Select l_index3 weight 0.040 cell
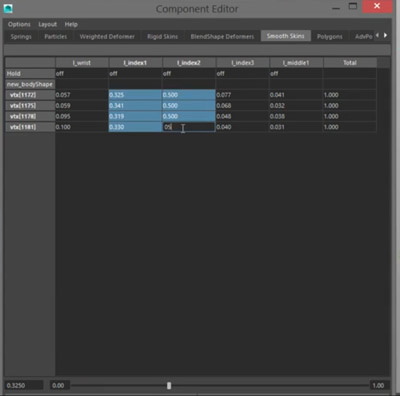 243,127
